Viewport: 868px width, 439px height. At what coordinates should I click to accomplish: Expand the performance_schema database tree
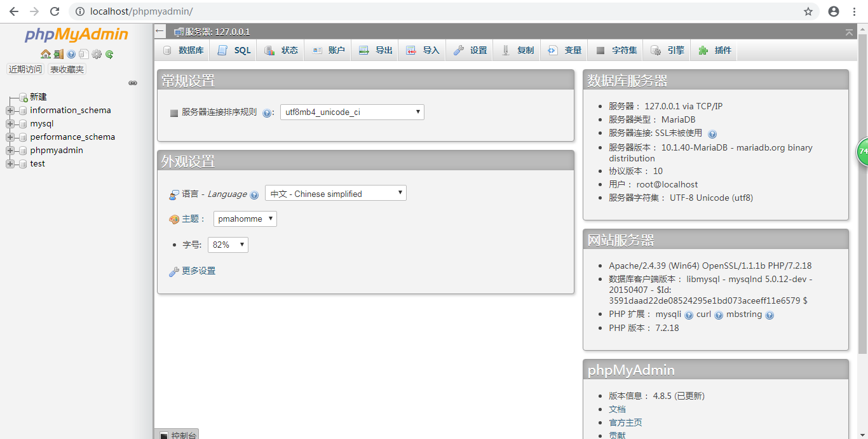click(10, 137)
